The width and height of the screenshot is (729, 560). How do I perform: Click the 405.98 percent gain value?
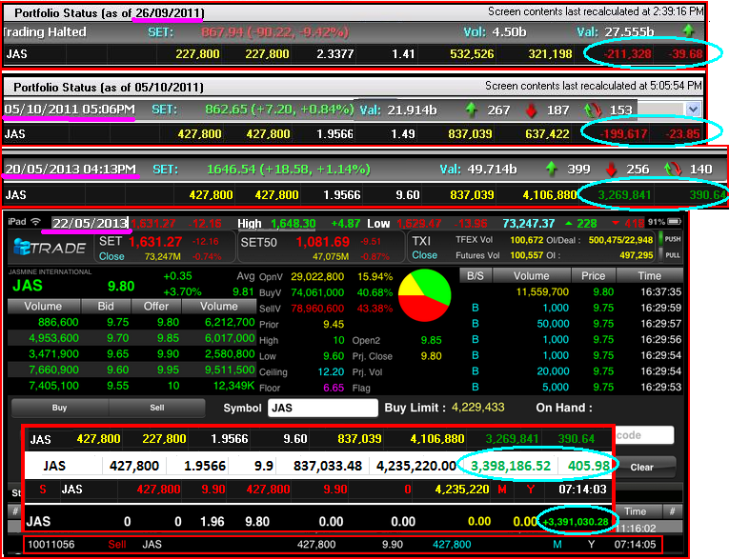coord(588,466)
